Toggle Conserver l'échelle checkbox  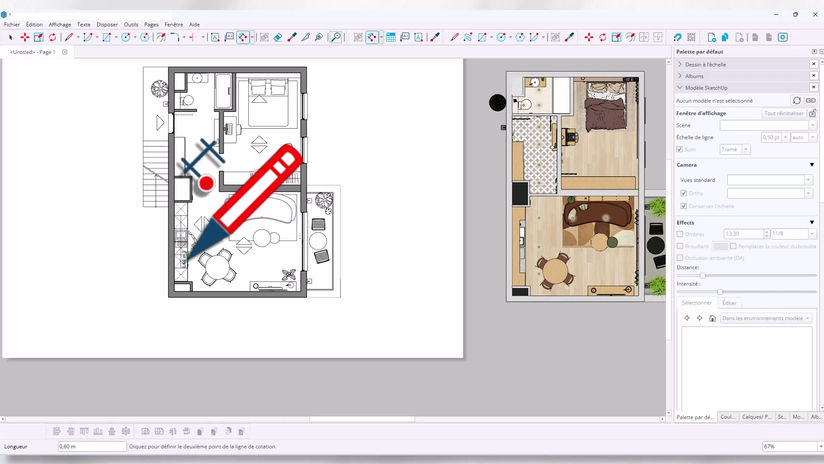point(684,206)
